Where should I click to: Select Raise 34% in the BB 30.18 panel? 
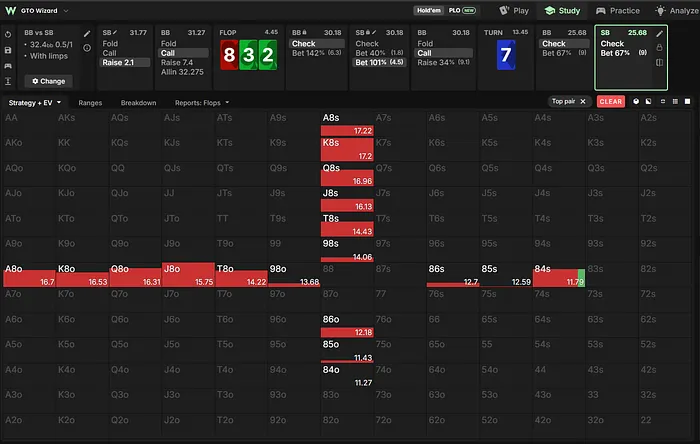pyautogui.click(x=443, y=62)
